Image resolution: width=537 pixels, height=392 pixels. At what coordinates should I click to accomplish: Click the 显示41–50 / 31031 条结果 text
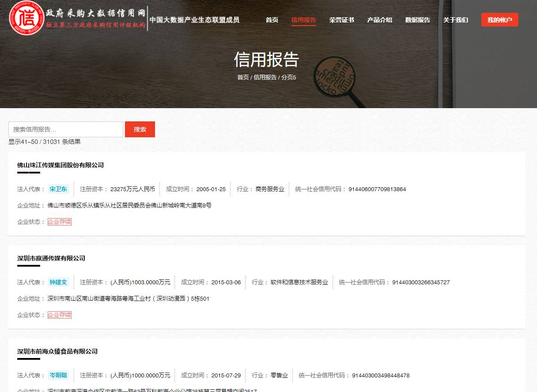45,142
